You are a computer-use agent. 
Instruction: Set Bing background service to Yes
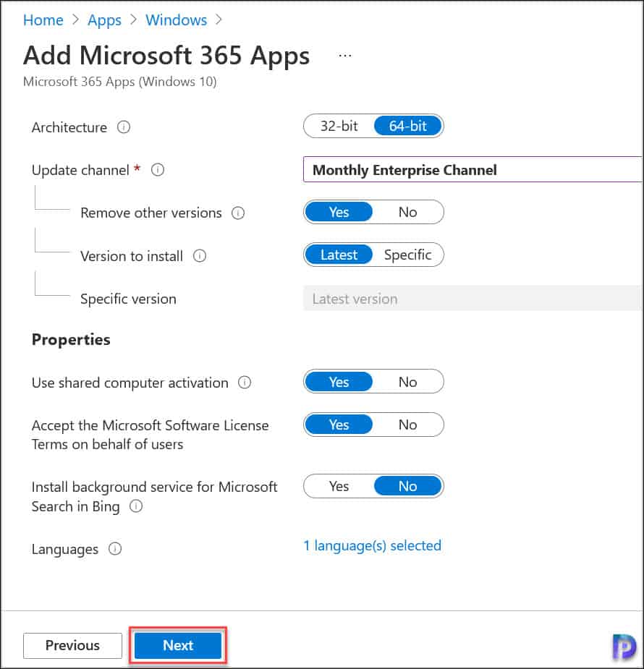[x=339, y=486]
